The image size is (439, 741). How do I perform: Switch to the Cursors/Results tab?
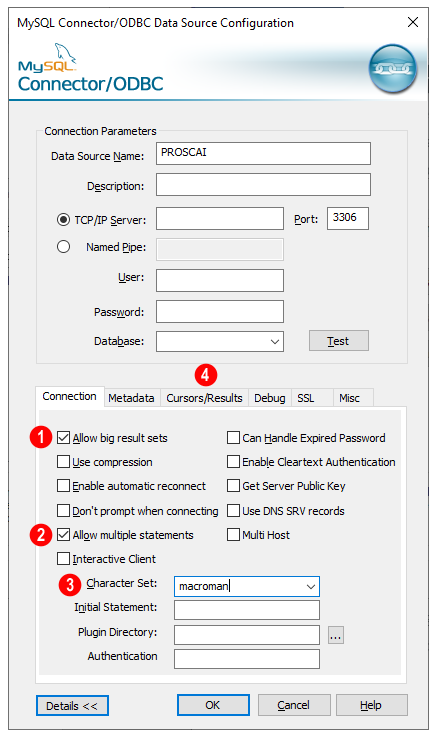pos(204,398)
